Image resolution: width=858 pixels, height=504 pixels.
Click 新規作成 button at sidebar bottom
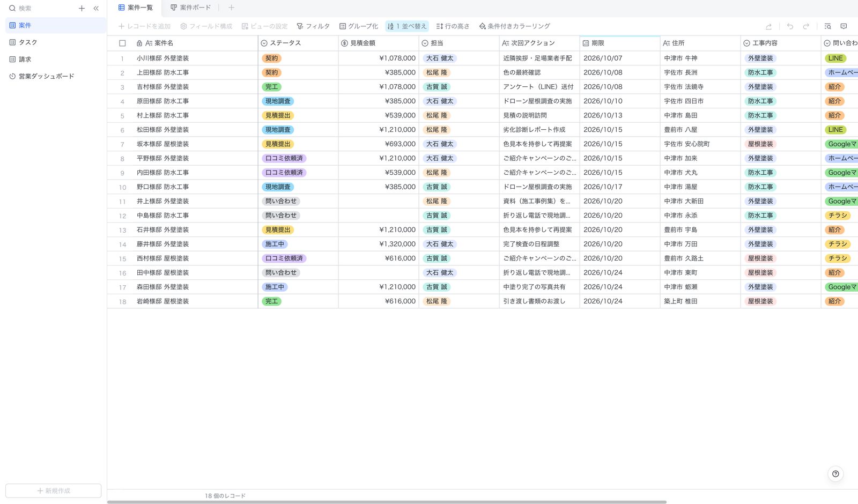pyautogui.click(x=53, y=491)
